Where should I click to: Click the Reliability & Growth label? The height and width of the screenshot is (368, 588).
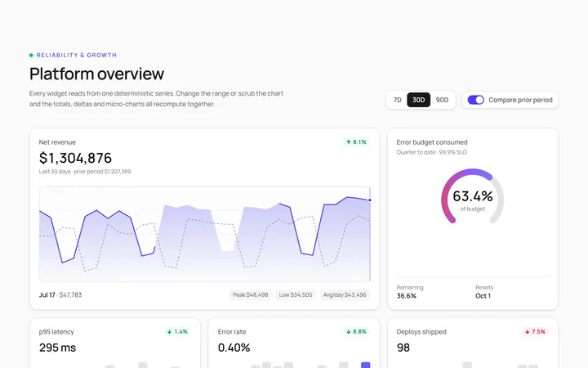(x=77, y=56)
